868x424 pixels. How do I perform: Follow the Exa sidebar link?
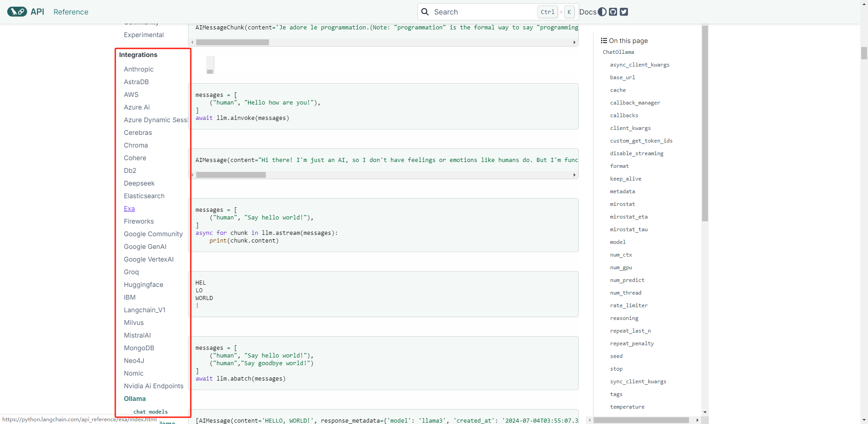(129, 209)
